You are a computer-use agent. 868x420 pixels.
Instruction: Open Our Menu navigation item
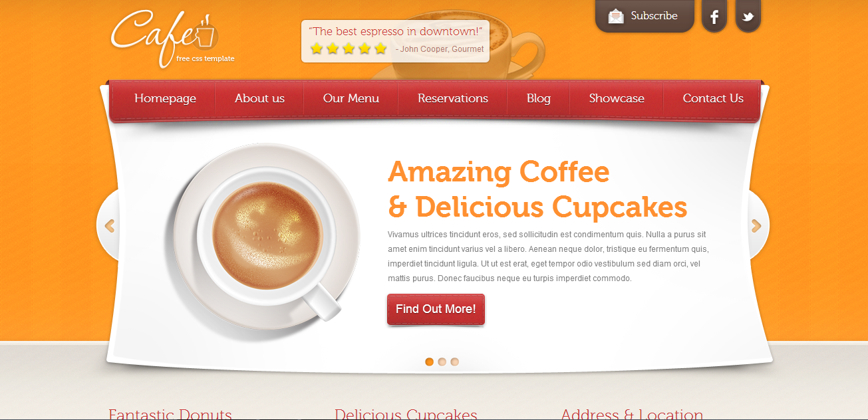pyautogui.click(x=351, y=98)
